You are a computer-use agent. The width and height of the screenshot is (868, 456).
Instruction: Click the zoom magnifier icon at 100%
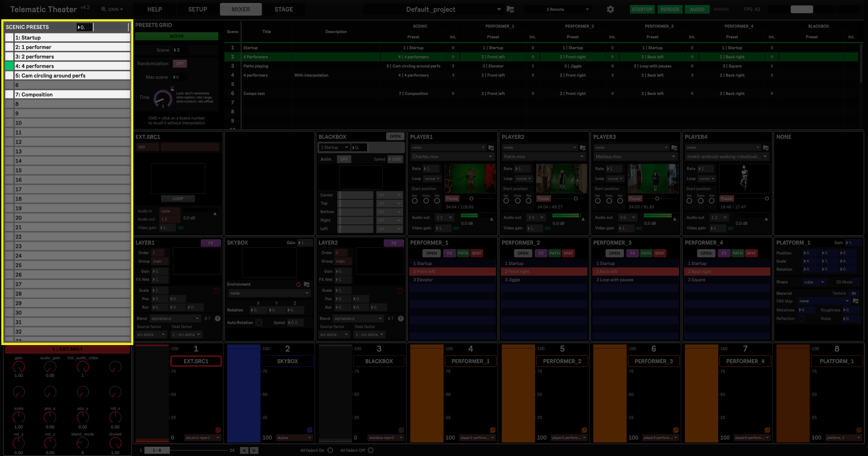point(104,9)
